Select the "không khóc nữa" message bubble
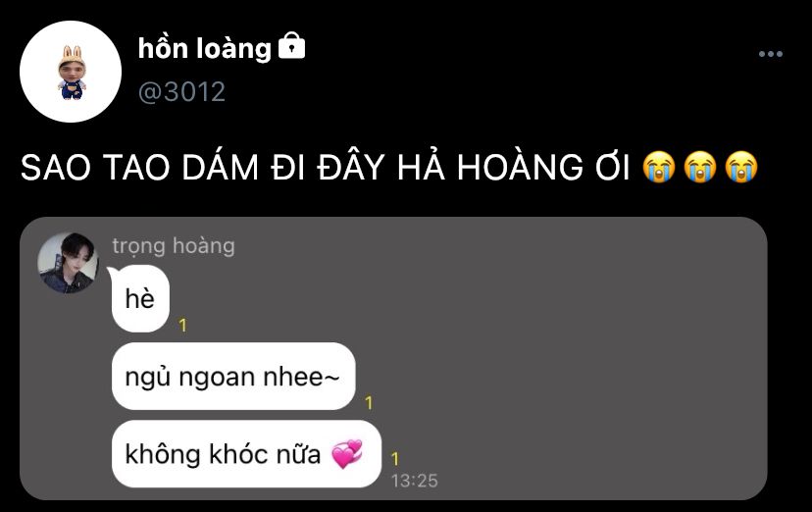Image resolution: width=812 pixels, height=512 pixels. pyautogui.click(x=246, y=454)
